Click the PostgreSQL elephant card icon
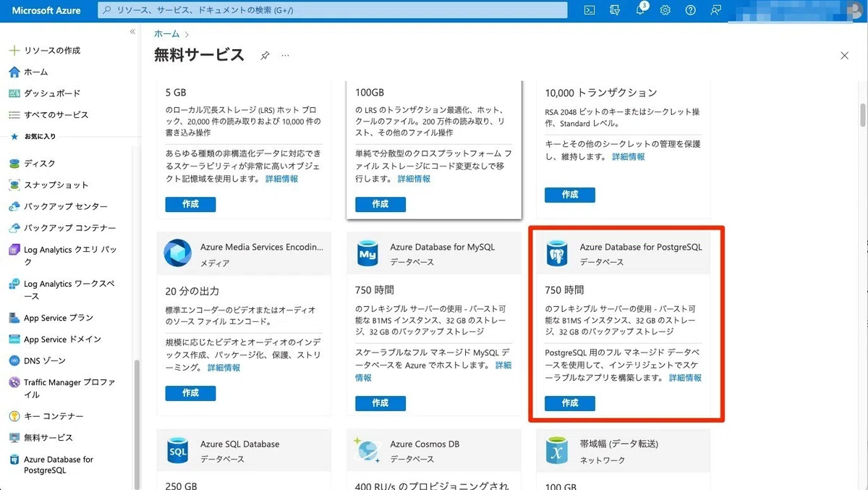This screenshot has width=868, height=490. [x=557, y=253]
